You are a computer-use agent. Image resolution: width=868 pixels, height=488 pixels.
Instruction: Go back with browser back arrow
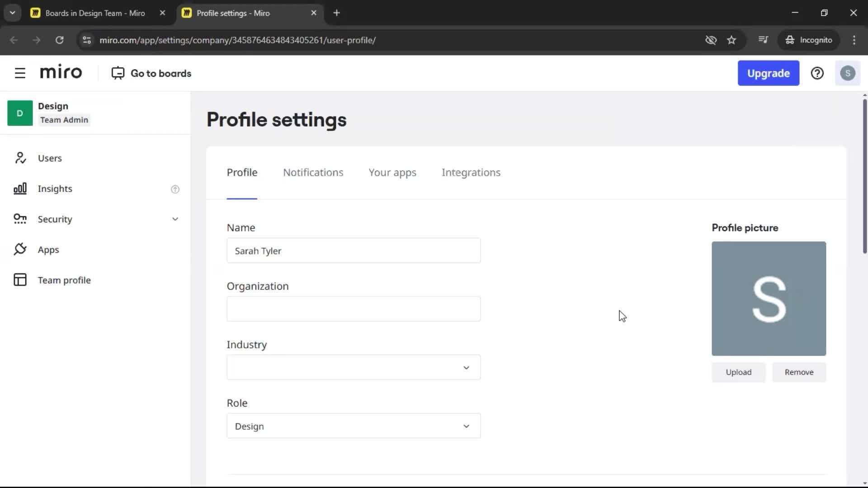click(14, 40)
